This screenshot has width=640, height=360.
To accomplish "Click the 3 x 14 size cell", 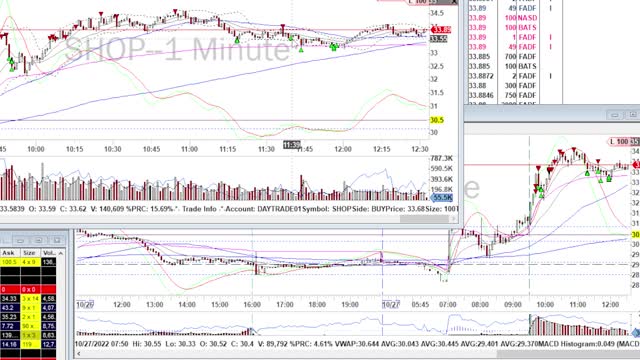I will 30,299.
